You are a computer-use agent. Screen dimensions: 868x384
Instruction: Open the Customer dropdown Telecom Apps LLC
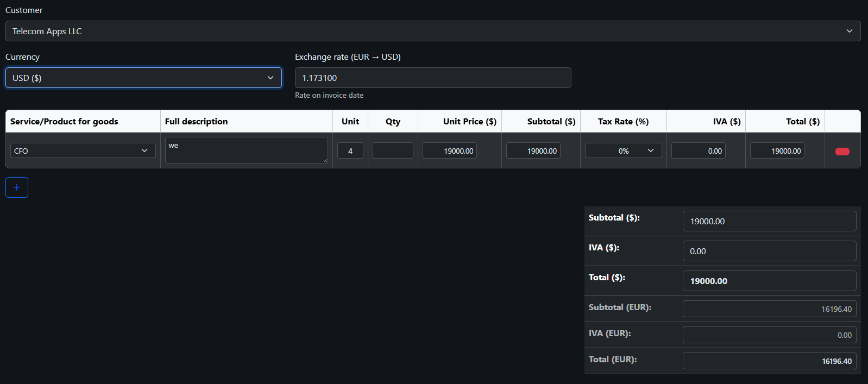coord(433,31)
